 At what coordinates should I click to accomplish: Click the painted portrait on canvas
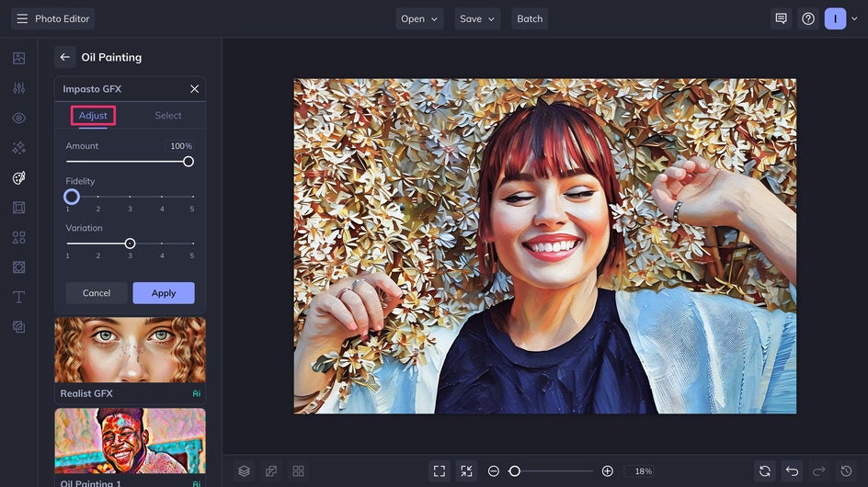[545, 245]
